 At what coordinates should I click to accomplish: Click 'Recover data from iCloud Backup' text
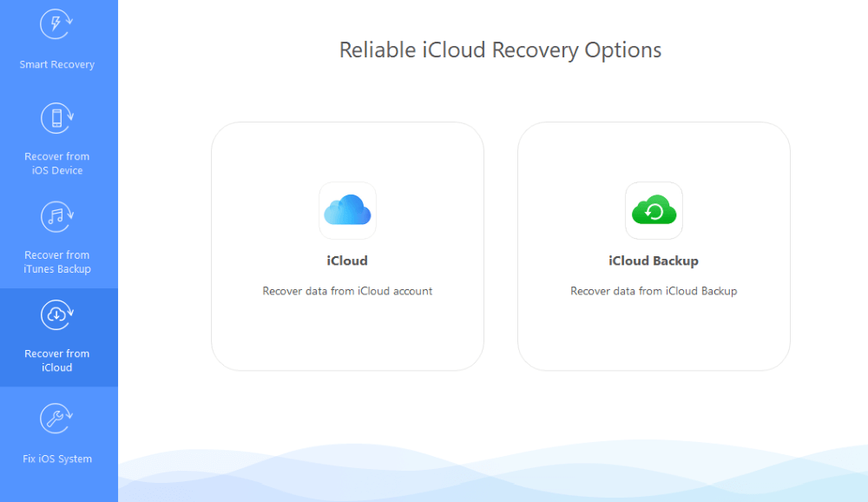(654, 291)
